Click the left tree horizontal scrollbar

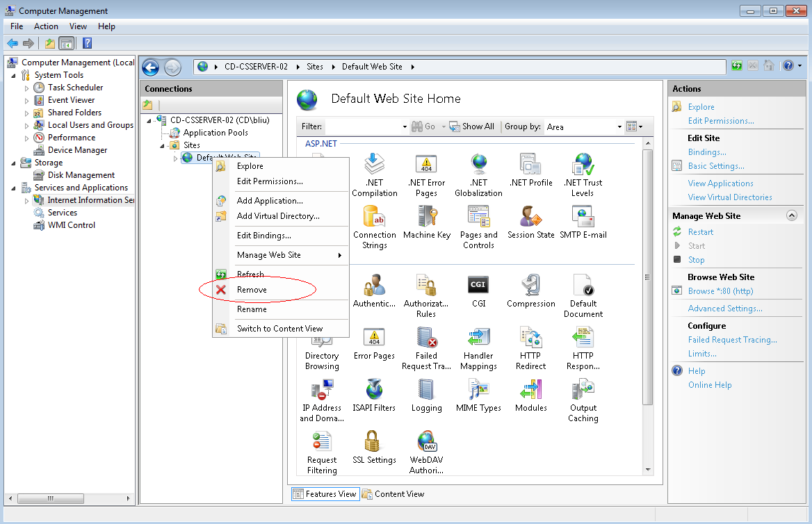[x=51, y=498]
